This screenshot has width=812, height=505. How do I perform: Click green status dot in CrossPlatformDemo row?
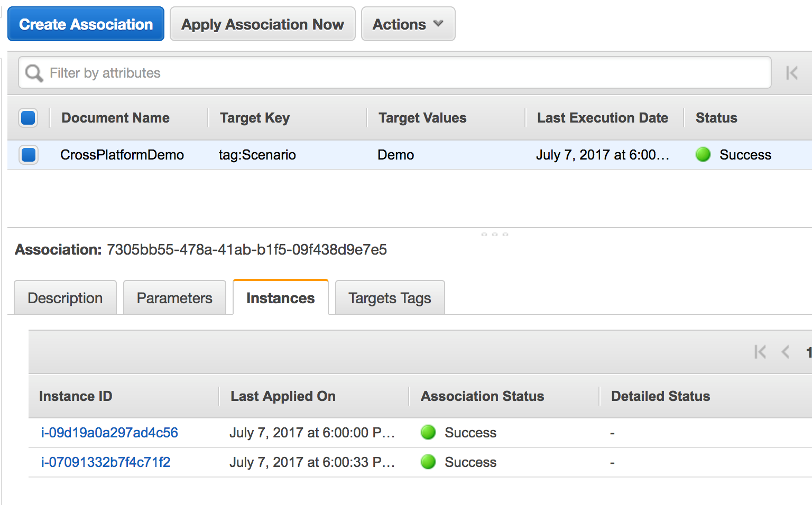tap(703, 155)
